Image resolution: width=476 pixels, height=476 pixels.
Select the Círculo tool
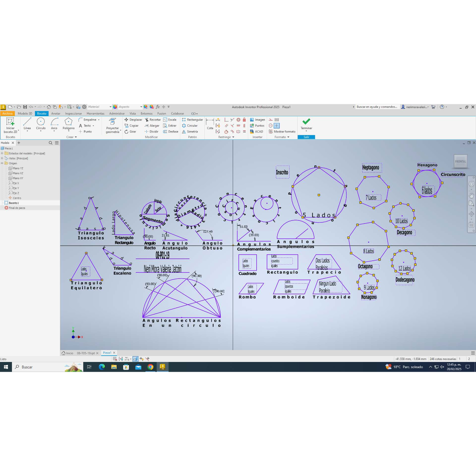coord(41,124)
